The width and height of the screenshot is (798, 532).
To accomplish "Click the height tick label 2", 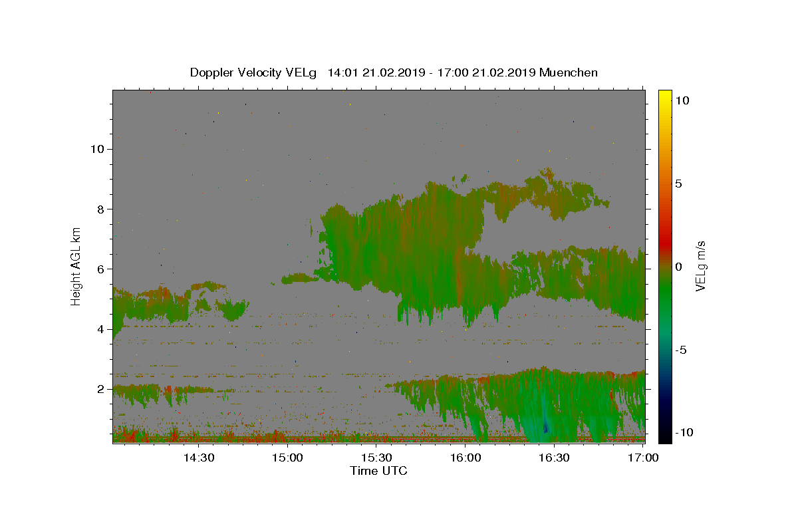I will pyautogui.click(x=100, y=389).
